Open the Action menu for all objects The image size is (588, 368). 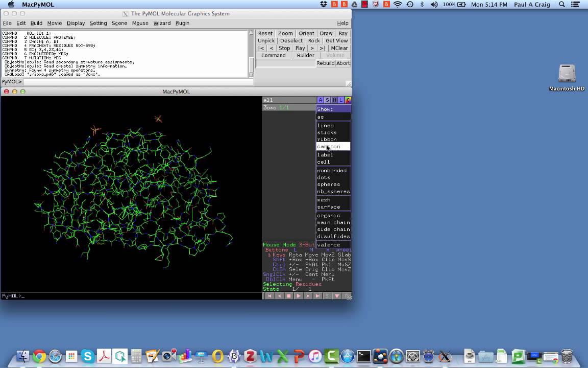click(320, 100)
